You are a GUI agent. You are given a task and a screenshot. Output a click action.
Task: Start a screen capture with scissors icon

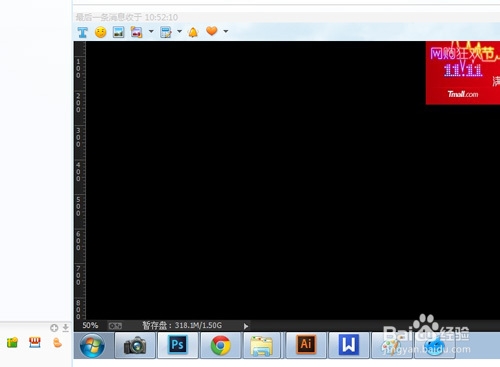(136, 32)
